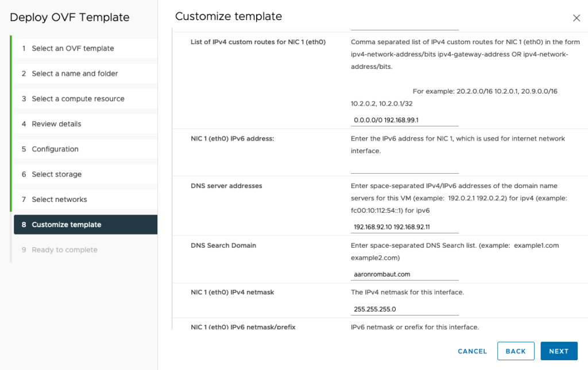Cancel the OVF deployment wizard
Viewport: 588px width, 370px height.
(x=472, y=351)
